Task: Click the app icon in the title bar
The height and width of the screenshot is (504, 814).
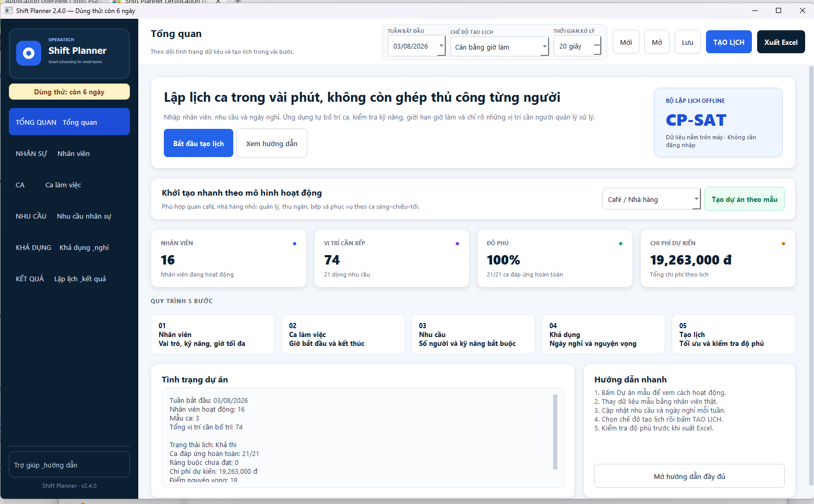Action: coord(8,10)
